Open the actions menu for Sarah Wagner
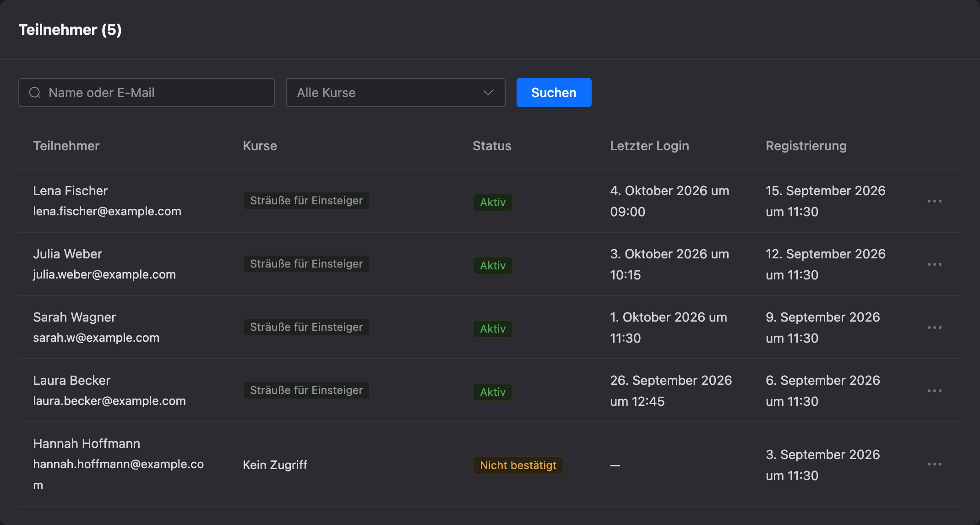 934,328
